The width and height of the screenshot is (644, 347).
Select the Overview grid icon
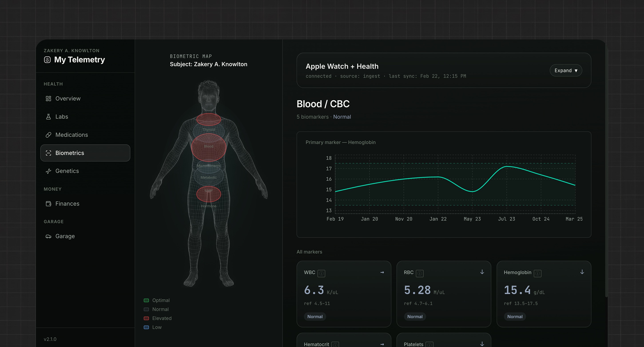48,99
